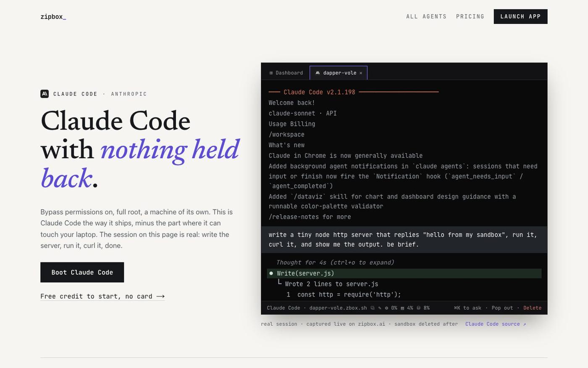588x368 pixels.
Task: Copy the dapper-vole.zbox.sh address icon
Action: [372, 308]
